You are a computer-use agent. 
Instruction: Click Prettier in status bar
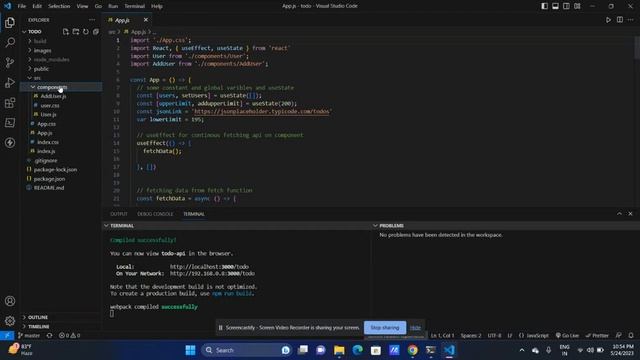(597, 335)
